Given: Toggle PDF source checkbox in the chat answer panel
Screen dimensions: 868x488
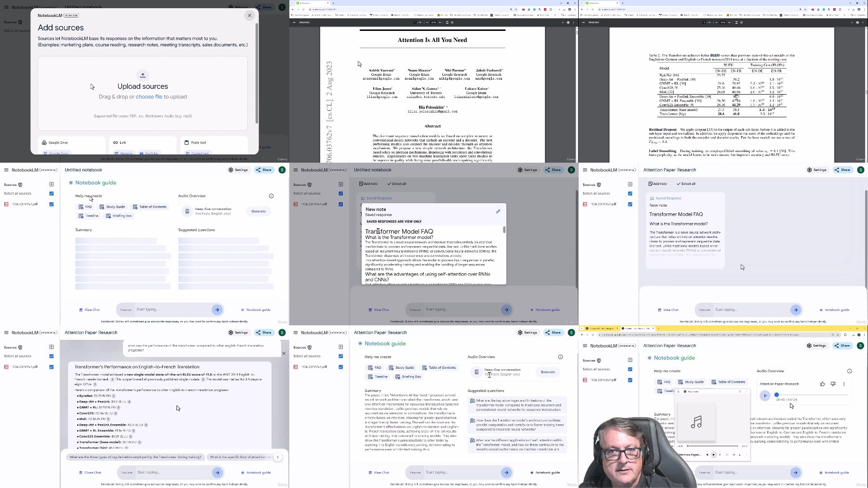Looking at the screenshot, I should tap(51, 367).
